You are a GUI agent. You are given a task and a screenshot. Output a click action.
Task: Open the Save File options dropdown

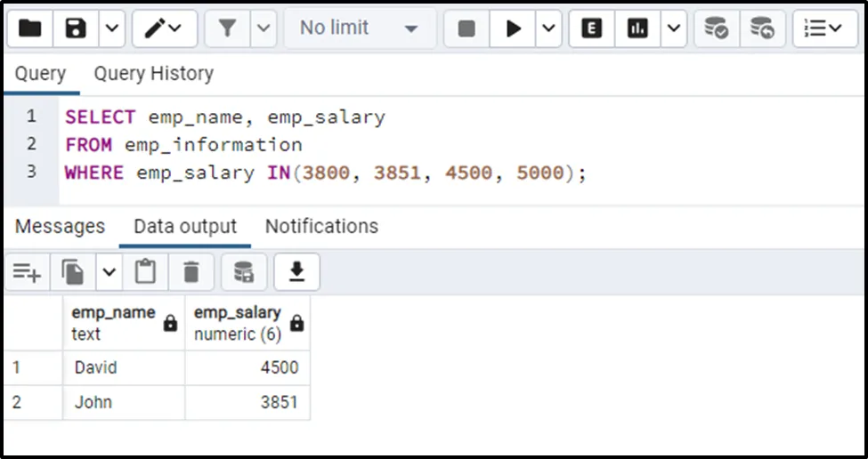(110, 28)
